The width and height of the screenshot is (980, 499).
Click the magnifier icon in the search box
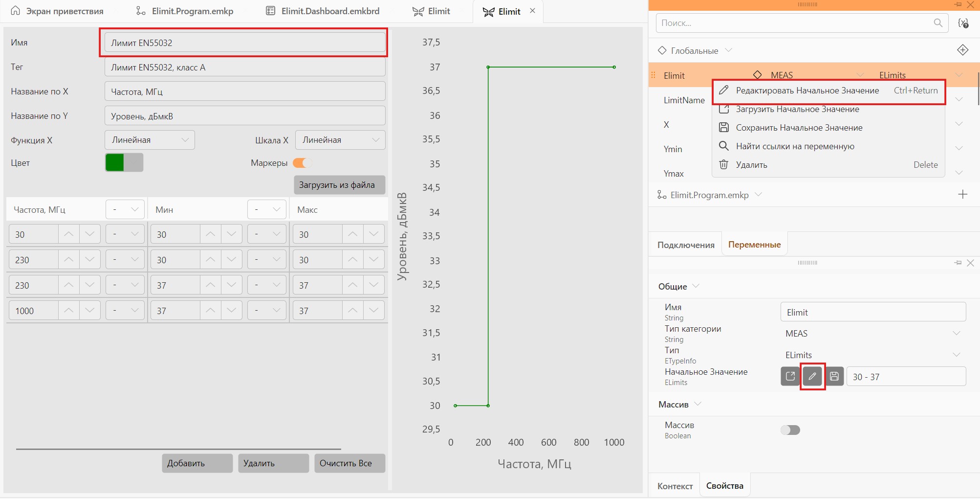click(x=937, y=23)
